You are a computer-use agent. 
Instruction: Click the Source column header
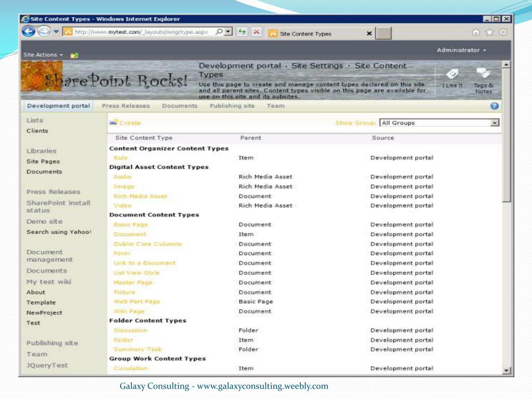click(x=383, y=138)
